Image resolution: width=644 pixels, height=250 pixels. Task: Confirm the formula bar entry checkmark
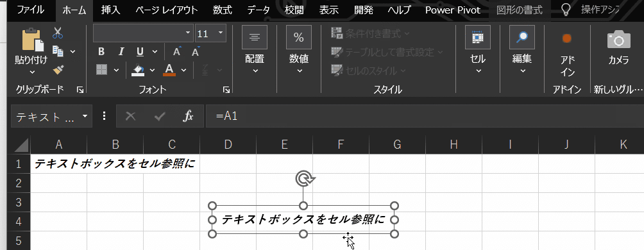click(159, 117)
